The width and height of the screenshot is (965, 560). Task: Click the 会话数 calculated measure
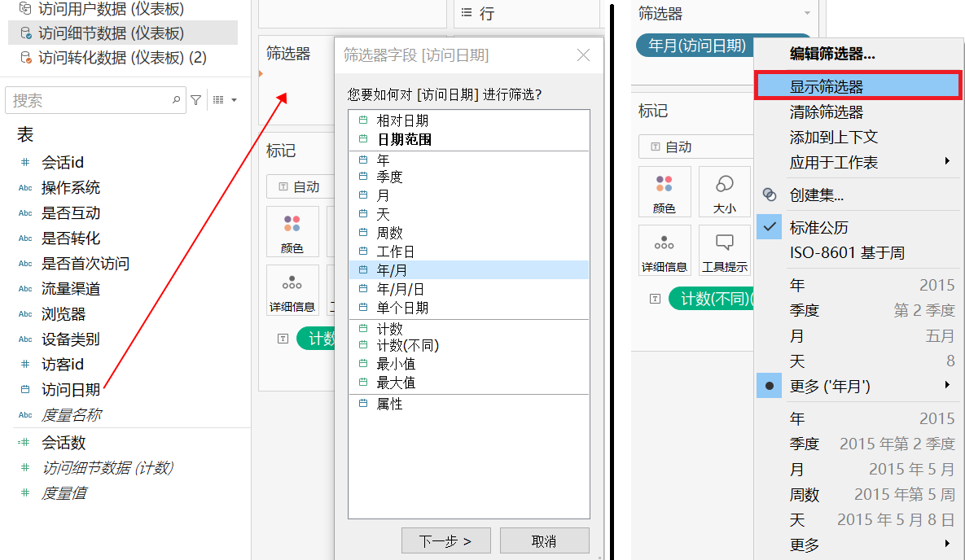pos(64,443)
